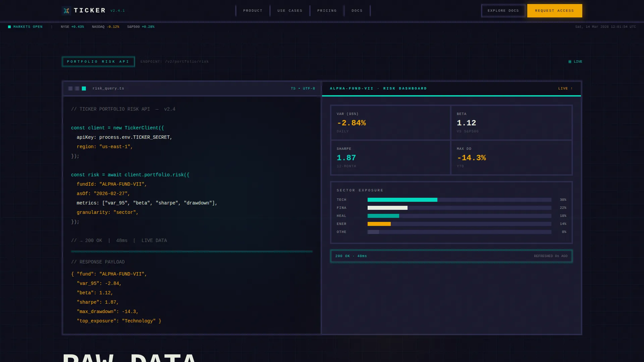Click the LIVE indicator beside the endpoint

point(575,62)
